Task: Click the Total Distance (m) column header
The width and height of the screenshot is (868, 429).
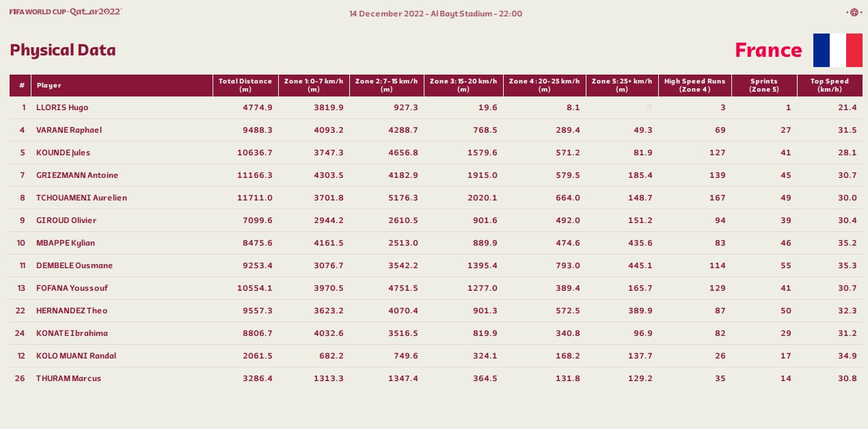Action: point(245,86)
